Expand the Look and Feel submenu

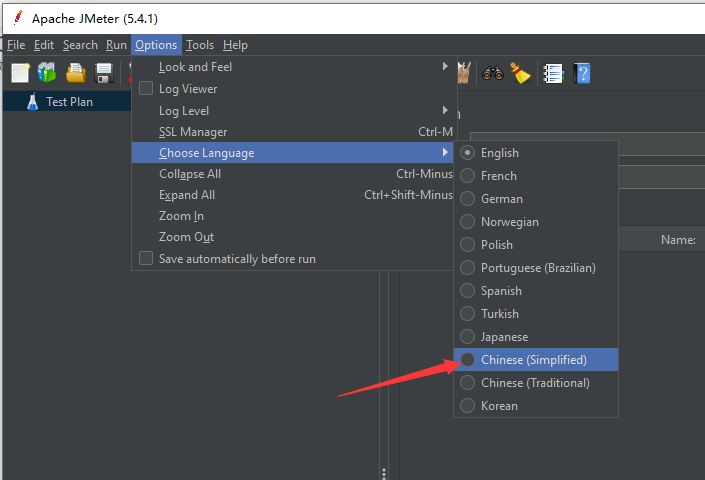[293, 67]
